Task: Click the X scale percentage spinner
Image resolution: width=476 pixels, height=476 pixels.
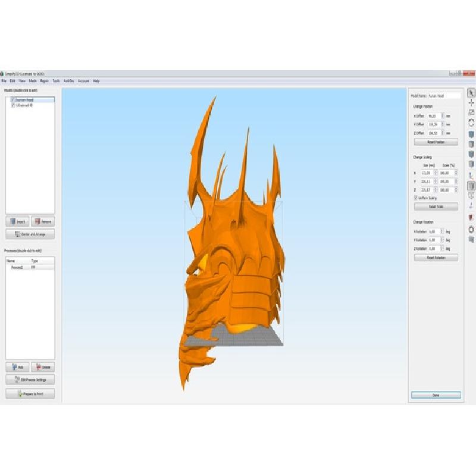Action: 456,173
